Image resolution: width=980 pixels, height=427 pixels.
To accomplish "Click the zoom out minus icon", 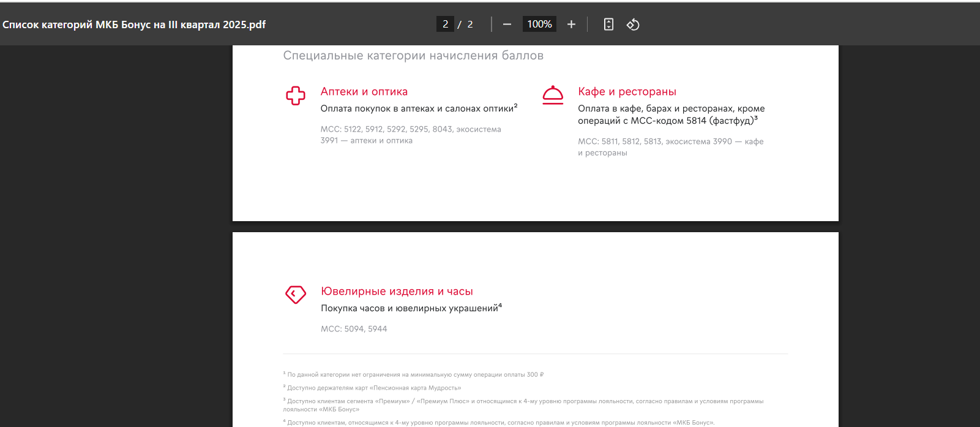I will [x=507, y=25].
